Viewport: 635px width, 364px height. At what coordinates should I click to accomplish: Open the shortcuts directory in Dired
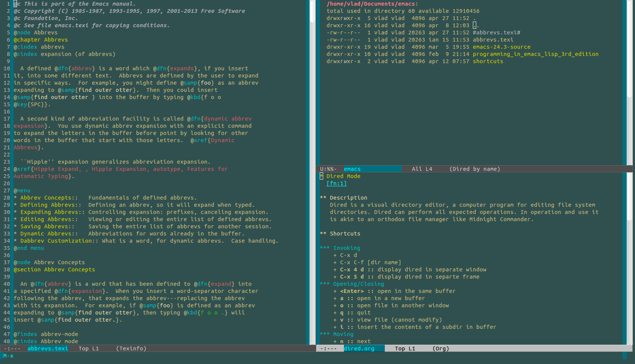488,61
